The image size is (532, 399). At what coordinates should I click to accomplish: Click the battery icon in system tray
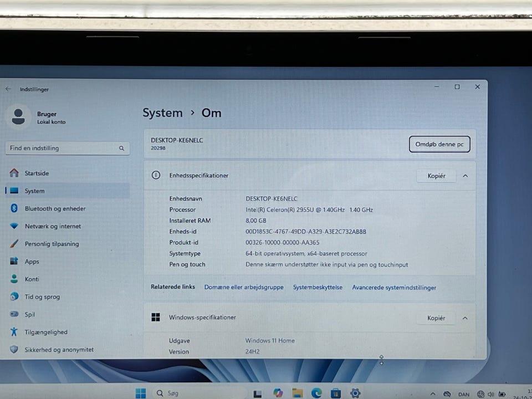(502, 394)
